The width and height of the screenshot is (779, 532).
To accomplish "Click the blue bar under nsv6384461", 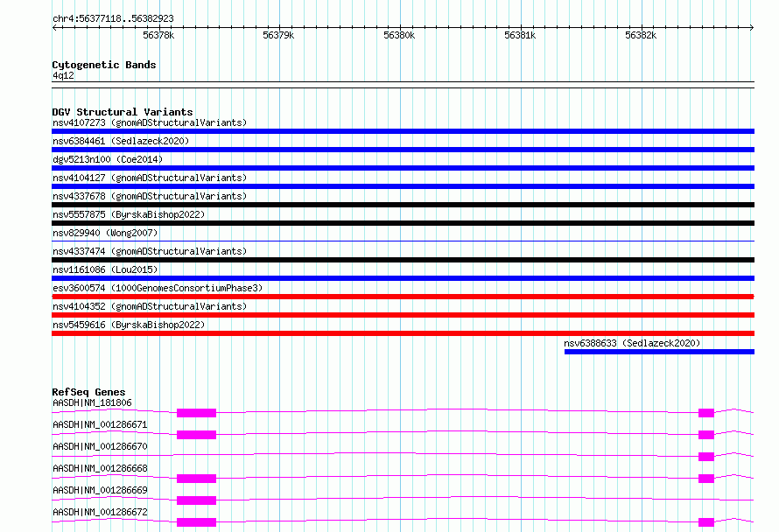I will click(x=403, y=150).
